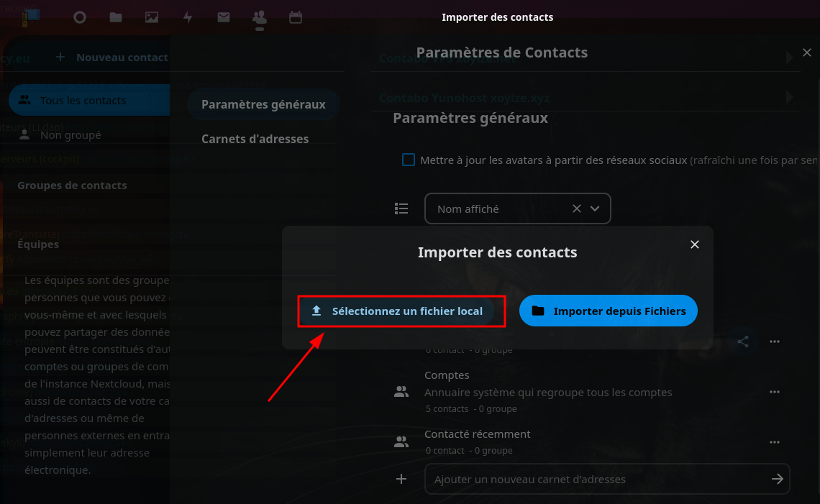Open the Activity lightning icon

(188, 17)
